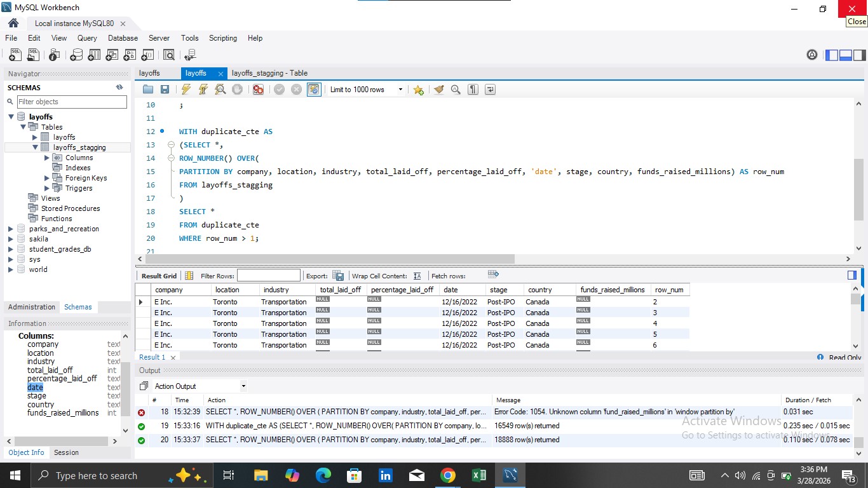Image resolution: width=868 pixels, height=488 pixels.
Task: Open the Query menu
Action: pyautogui.click(x=87, y=38)
